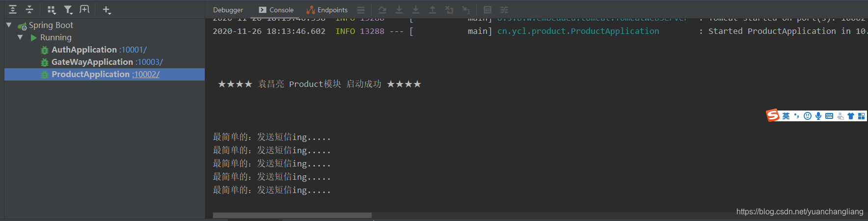Screen dimensions: 868x221
Task: Click the Expand All services icon
Action: (x=13, y=9)
